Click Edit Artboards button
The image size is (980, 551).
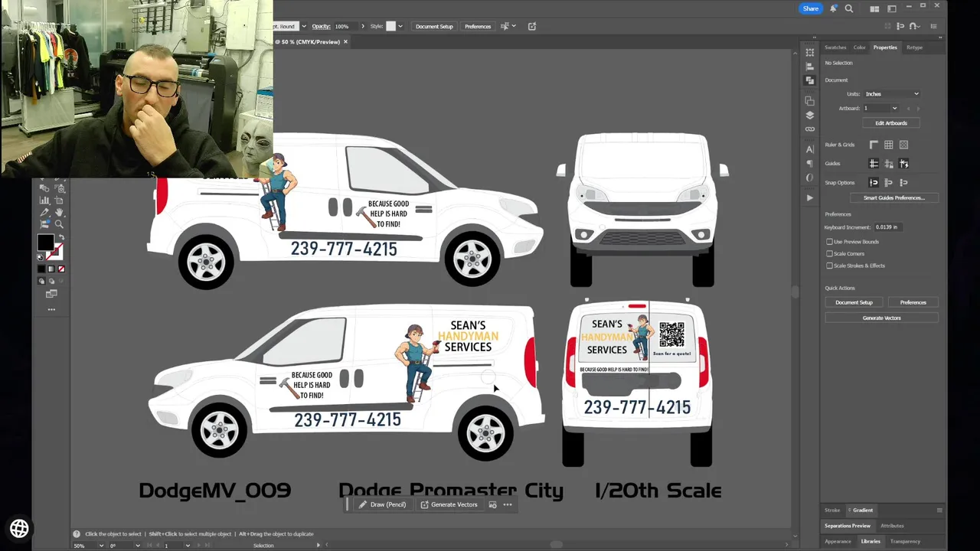pos(891,123)
